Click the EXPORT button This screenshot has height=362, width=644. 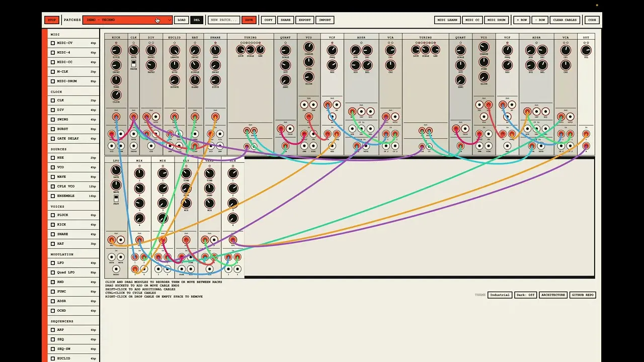tap(305, 20)
